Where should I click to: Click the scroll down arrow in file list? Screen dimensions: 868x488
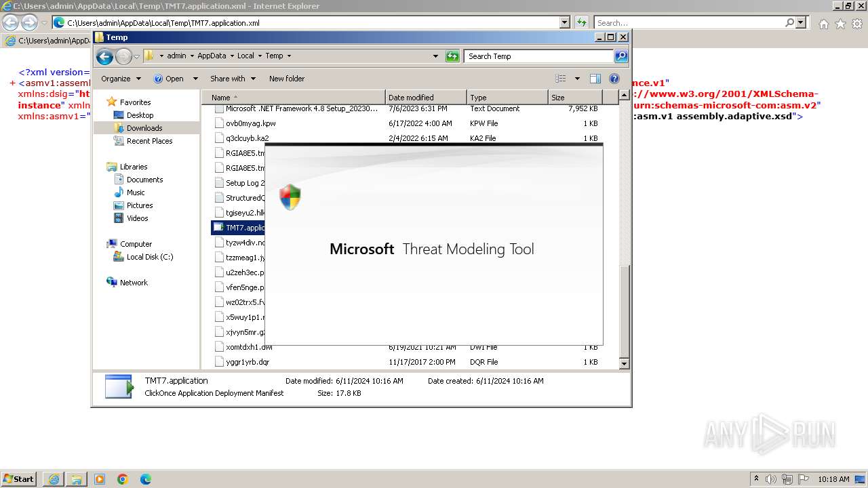pyautogui.click(x=625, y=364)
